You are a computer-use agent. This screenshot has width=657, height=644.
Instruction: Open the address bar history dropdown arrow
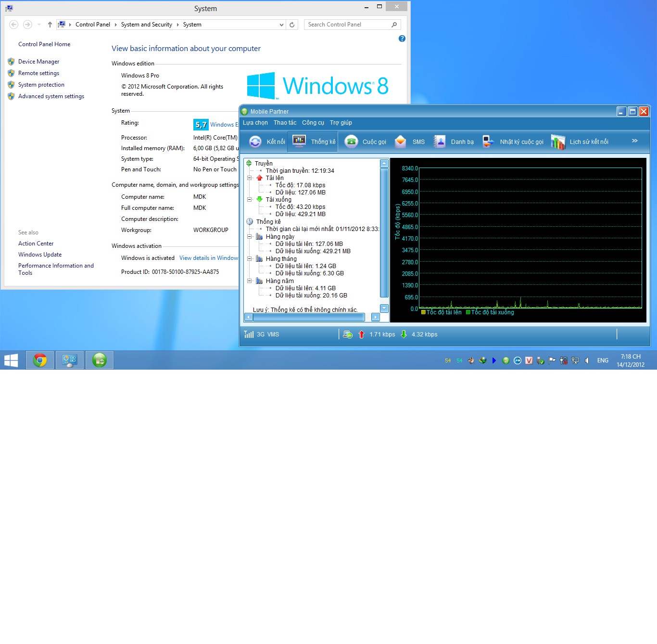click(281, 25)
